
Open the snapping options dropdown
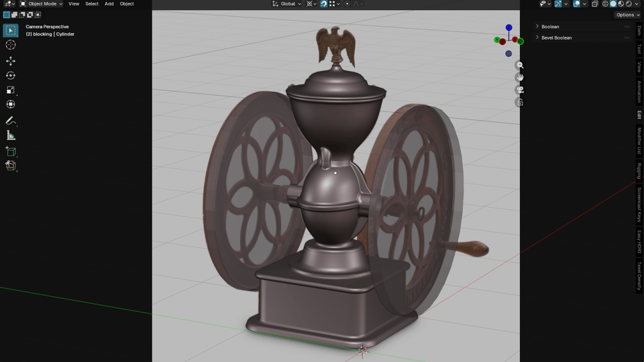click(x=334, y=4)
